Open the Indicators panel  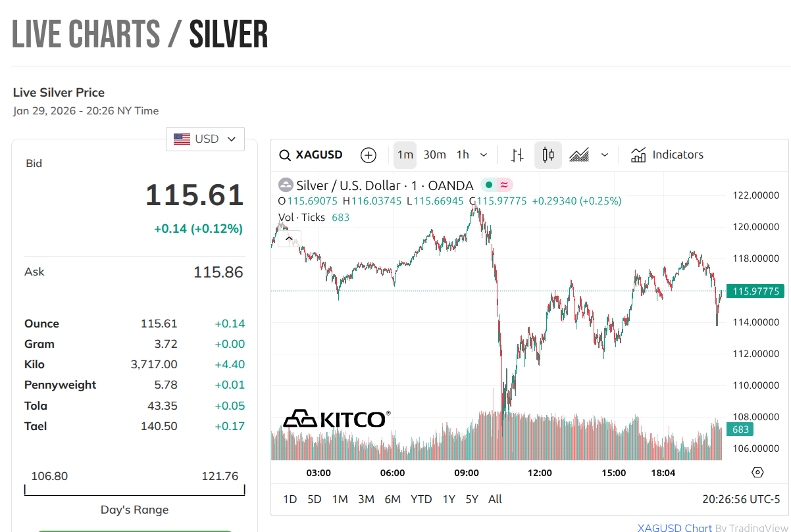click(667, 155)
